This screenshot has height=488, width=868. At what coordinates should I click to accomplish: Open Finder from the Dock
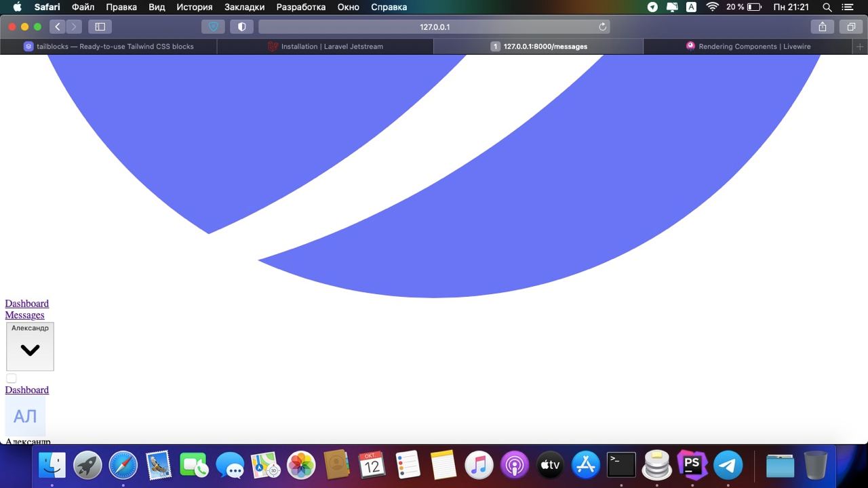52,466
